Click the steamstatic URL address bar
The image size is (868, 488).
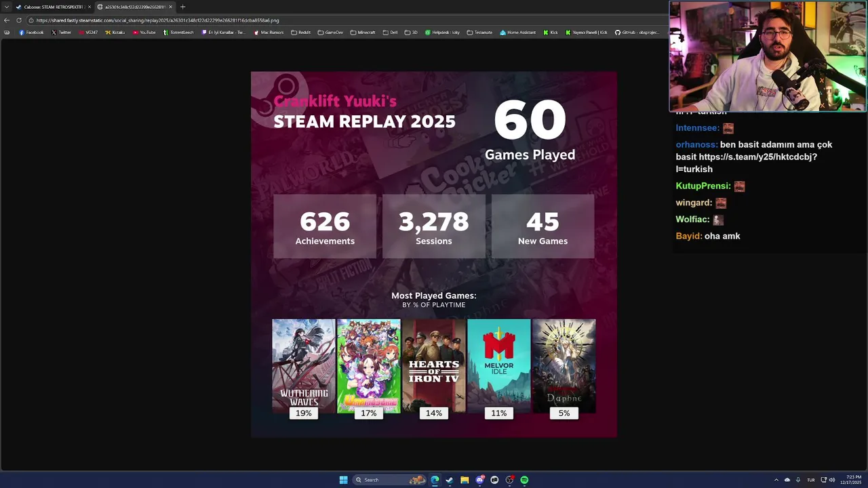pyautogui.click(x=346, y=20)
